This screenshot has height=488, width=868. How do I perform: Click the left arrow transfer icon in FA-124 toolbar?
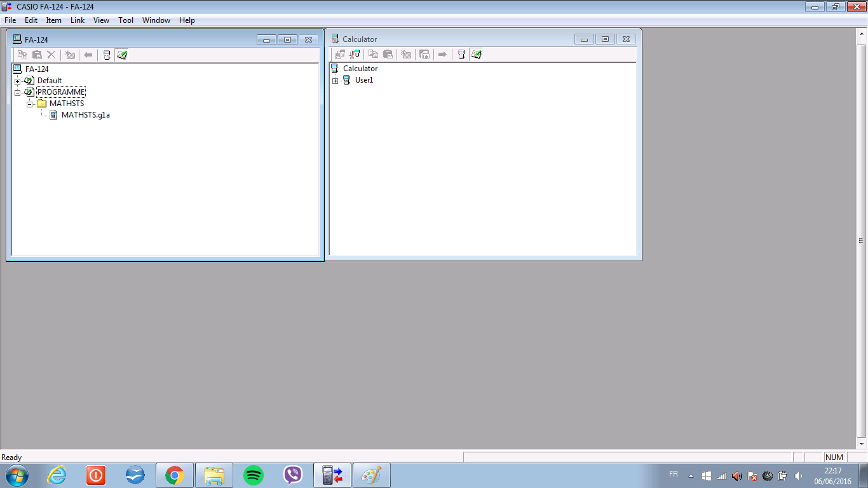coord(88,55)
